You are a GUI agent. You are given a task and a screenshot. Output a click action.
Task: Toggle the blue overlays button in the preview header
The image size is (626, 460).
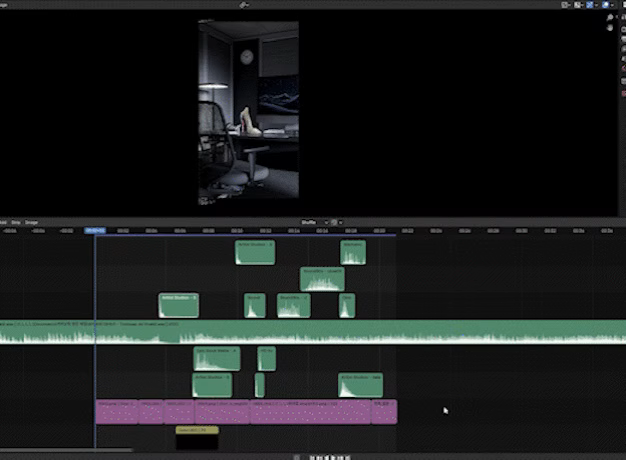click(606, 5)
